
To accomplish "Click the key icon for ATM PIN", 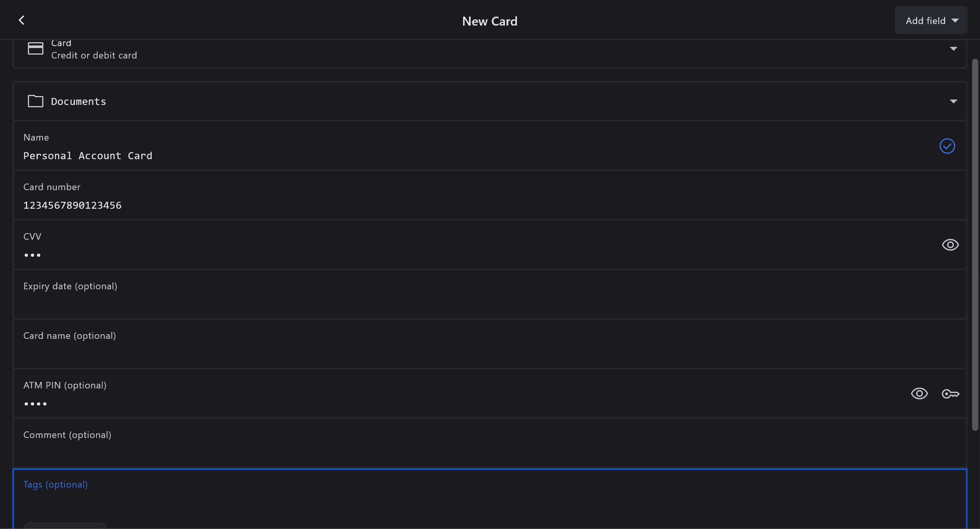I will (x=950, y=394).
